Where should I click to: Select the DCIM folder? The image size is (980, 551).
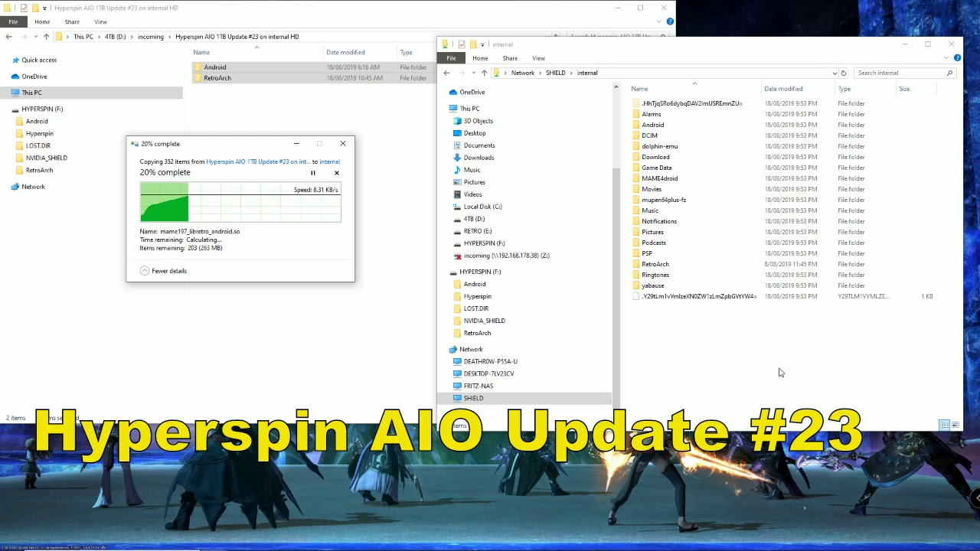649,135
